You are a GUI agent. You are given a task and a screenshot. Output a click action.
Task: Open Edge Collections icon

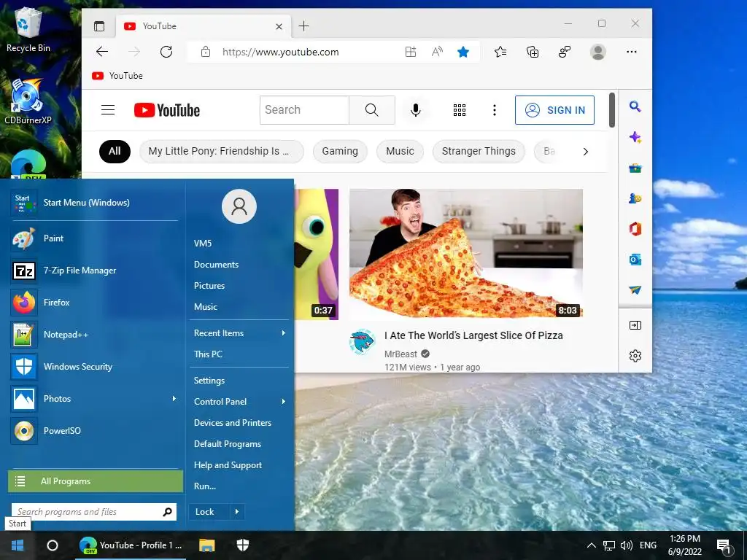point(533,52)
